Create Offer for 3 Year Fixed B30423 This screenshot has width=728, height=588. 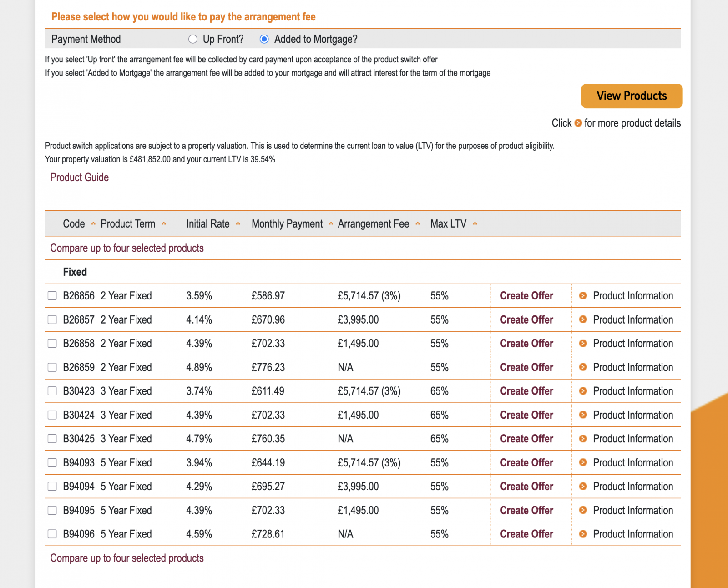pyautogui.click(x=526, y=391)
